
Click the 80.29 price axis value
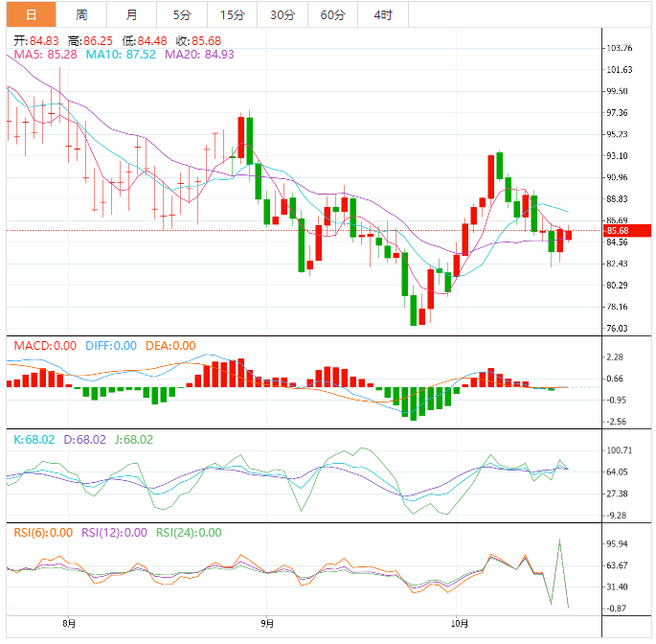(x=617, y=286)
